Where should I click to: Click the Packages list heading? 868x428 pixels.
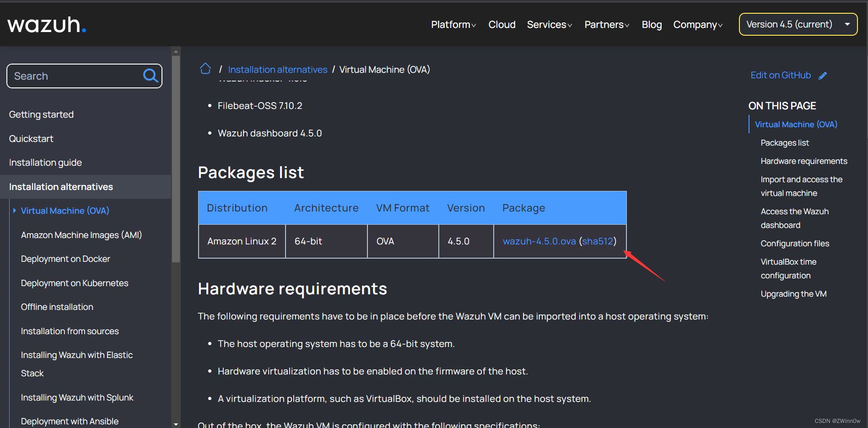tap(251, 173)
